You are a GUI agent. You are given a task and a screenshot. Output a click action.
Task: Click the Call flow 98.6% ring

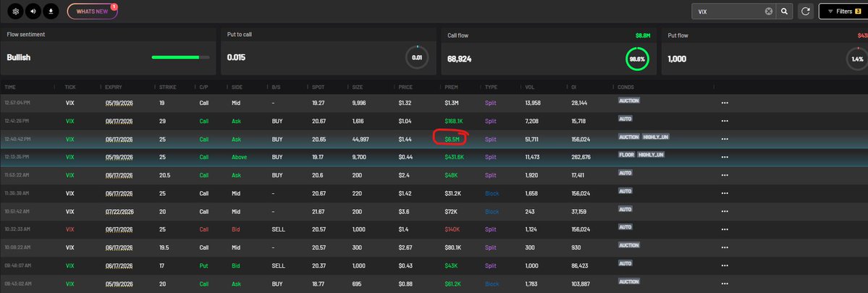point(637,58)
